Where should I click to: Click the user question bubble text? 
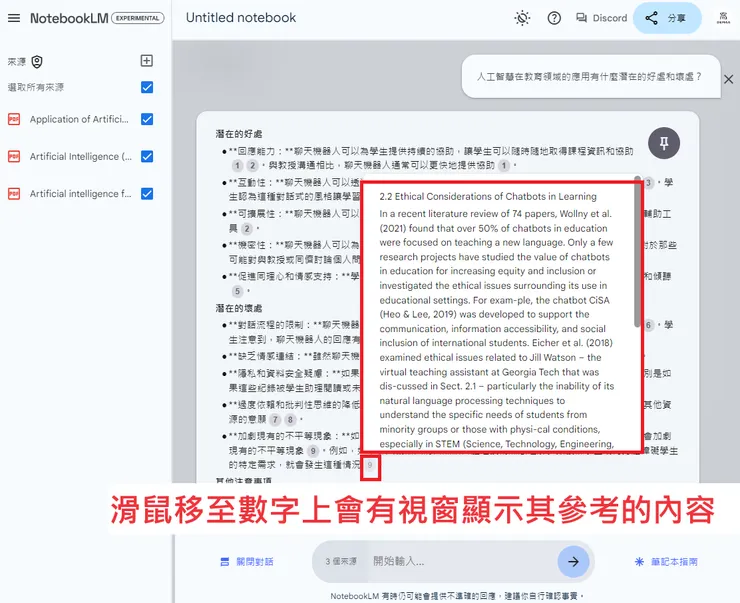pos(589,76)
